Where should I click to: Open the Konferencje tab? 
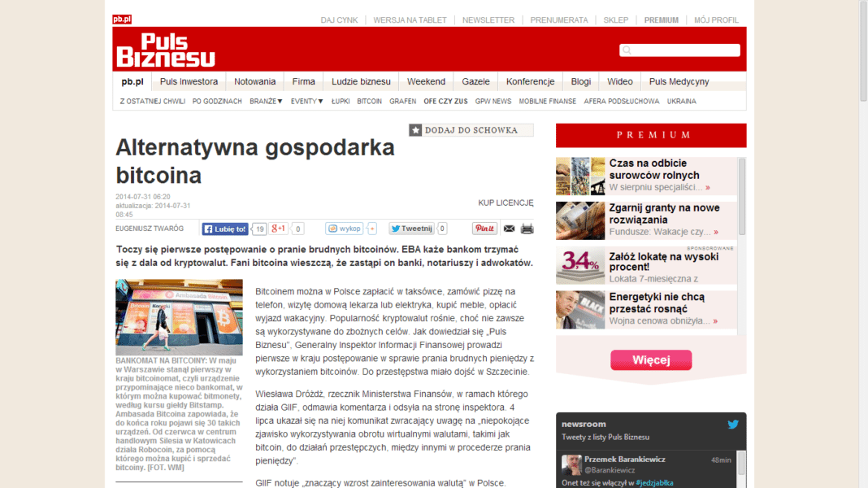(x=531, y=81)
